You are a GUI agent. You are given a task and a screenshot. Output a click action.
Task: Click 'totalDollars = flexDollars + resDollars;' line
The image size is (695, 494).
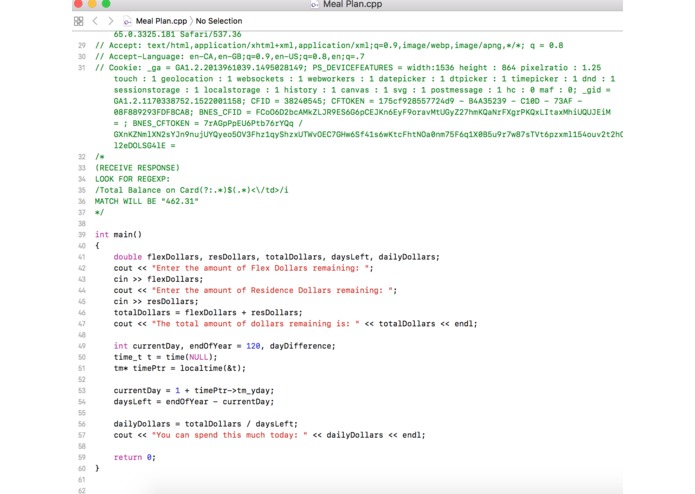(x=208, y=312)
